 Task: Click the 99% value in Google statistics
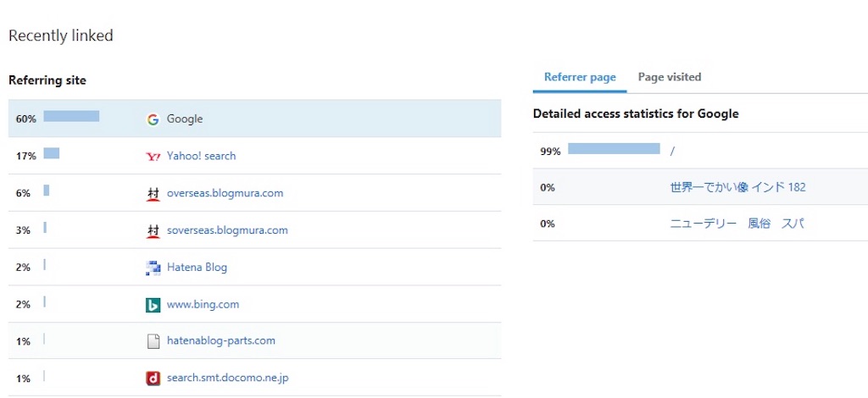click(x=550, y=151)
